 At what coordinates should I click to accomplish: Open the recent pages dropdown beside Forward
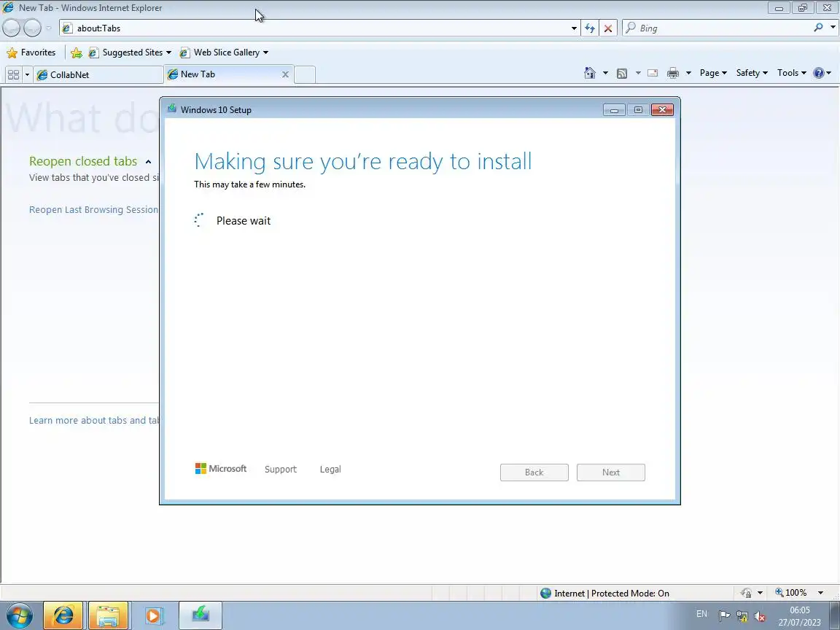coord(48,28)
